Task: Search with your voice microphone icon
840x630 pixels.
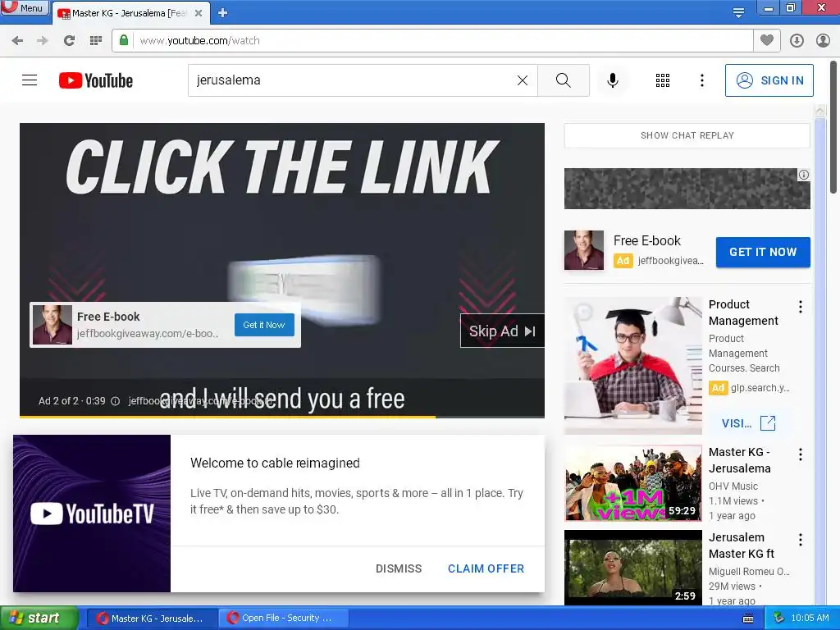Action: click(x=613, y=80)
